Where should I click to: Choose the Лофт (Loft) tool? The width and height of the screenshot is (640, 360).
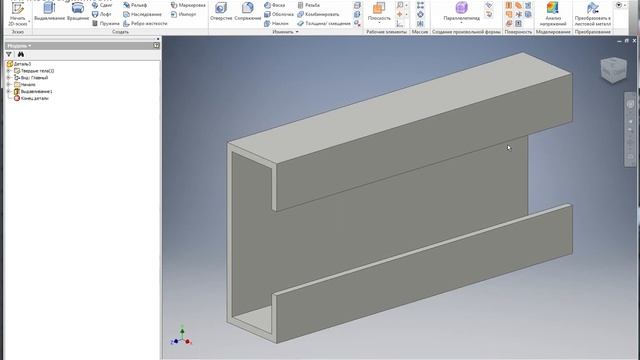(102, 14)
